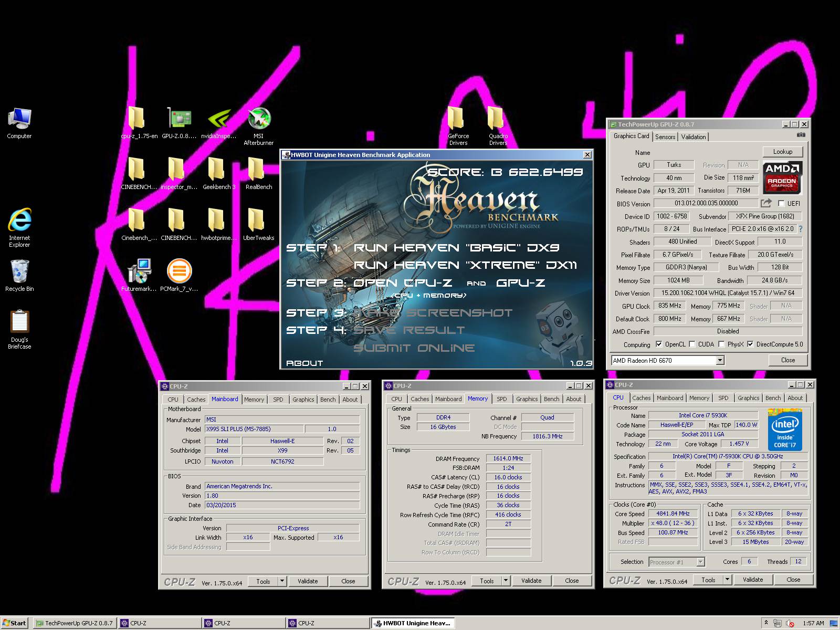Click the Intel Core i7 logo in CPU-Z
This screenshot has height=630, width=840.
pos(785,430)
